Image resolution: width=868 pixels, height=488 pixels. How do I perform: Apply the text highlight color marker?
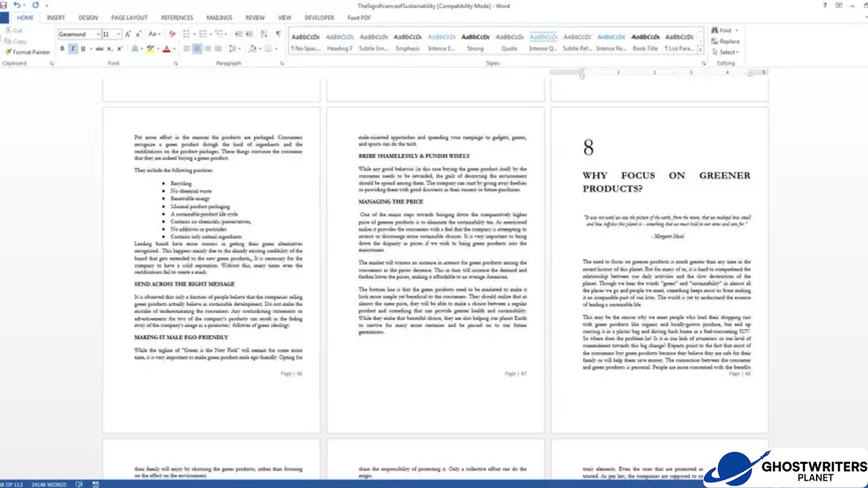150,49
